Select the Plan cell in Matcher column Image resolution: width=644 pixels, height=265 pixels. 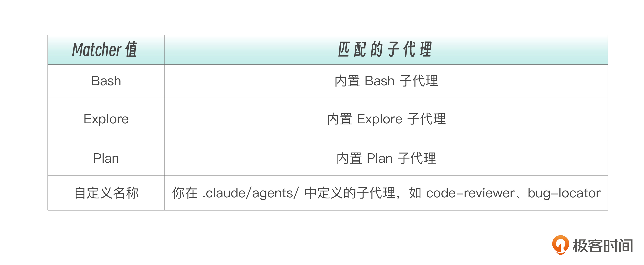[x=106, y=158]
